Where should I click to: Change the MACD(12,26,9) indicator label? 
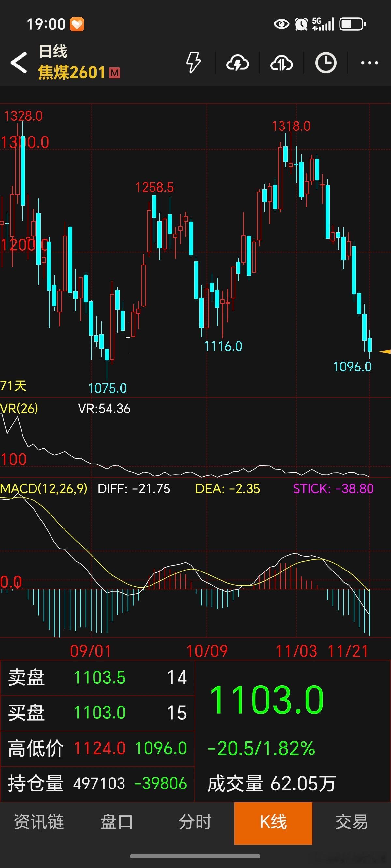44,489
